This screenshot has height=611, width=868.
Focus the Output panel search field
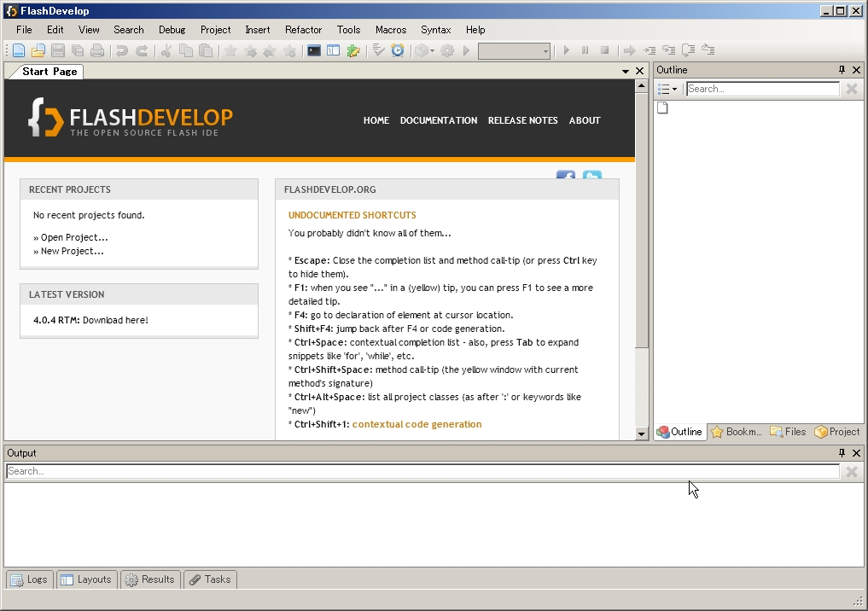(422, 471)
